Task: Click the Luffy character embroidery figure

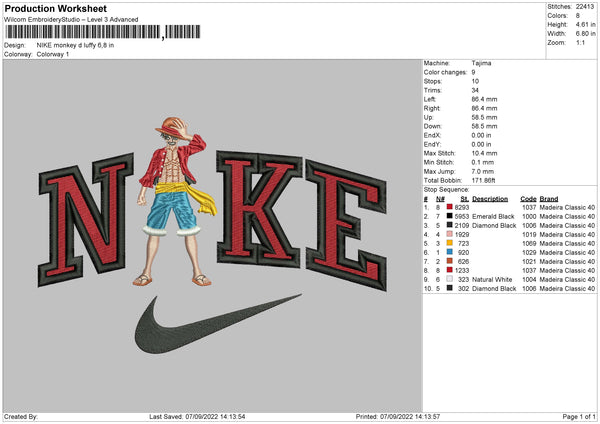Action: (174, 201)
